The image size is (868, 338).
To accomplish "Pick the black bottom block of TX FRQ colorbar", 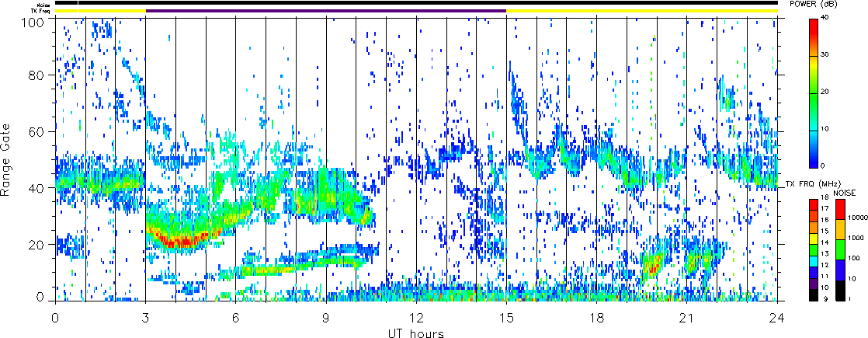I will tap(813, 295).
